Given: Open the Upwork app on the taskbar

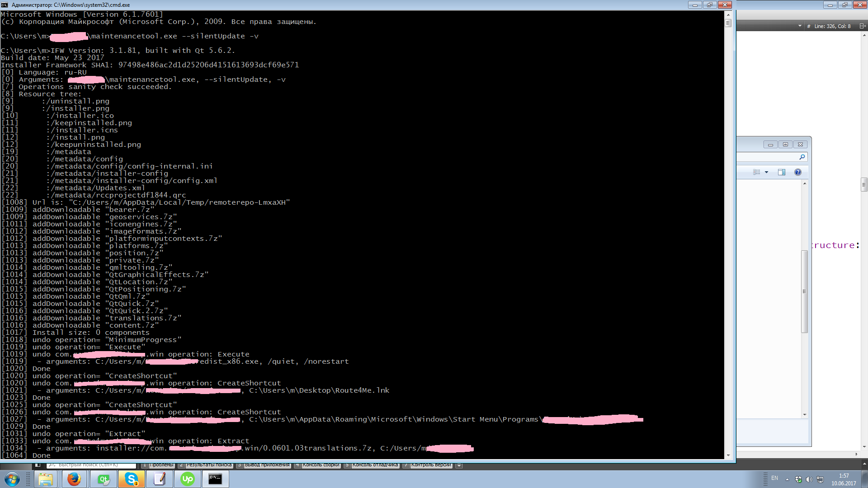Looking at the screenshot, I should (188, 479).
